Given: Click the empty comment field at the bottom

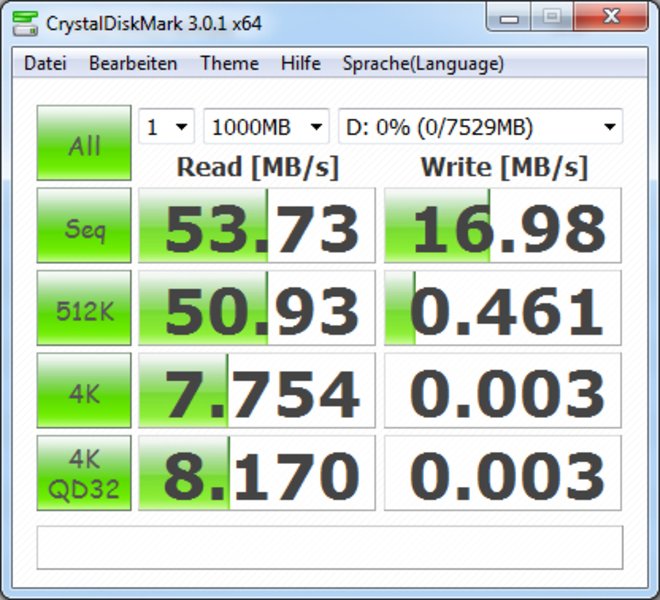Looking at the screenshot, I should pyautogui.click(x=330, y=547).
